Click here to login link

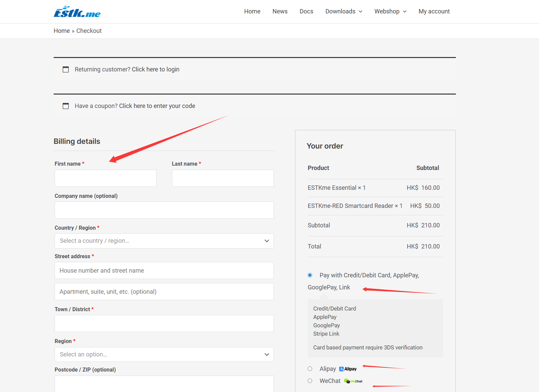156,69
